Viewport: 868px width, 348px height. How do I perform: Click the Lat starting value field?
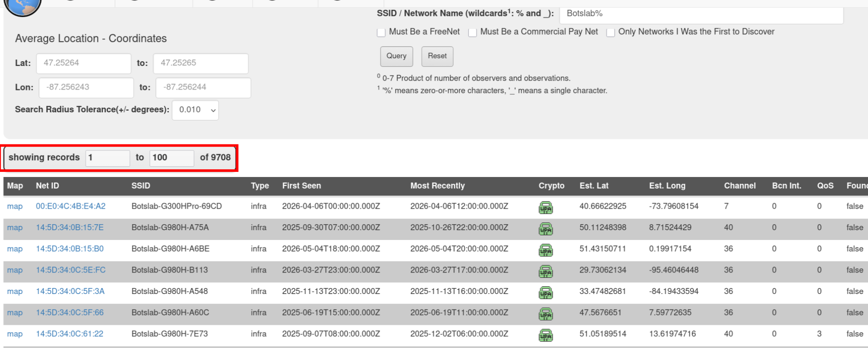[x=83, y=63]
